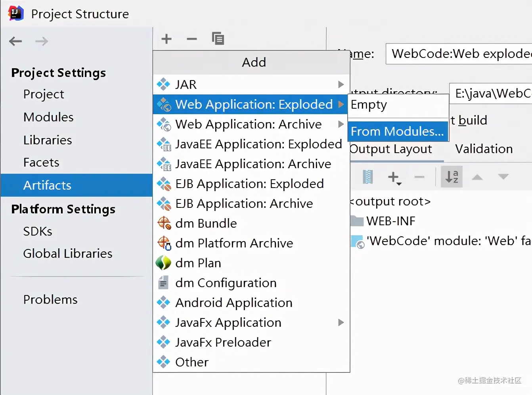Choose dm Configuration menu label

click(226, 283)
